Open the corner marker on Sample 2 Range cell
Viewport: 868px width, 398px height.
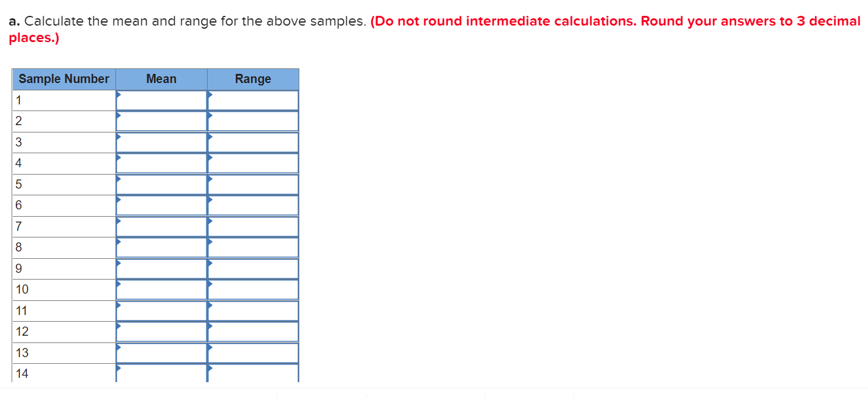210,116
